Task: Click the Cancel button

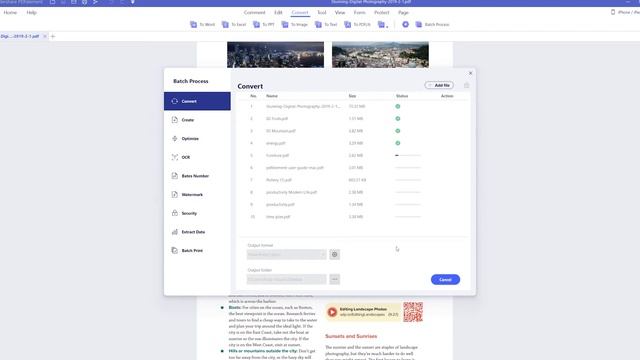Action: [445, 280]
